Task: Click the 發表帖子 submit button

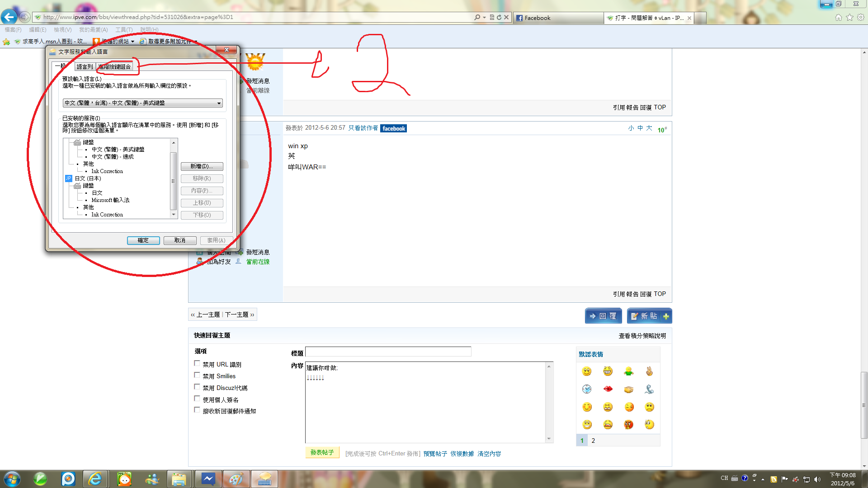Action: tap(322, 452)
